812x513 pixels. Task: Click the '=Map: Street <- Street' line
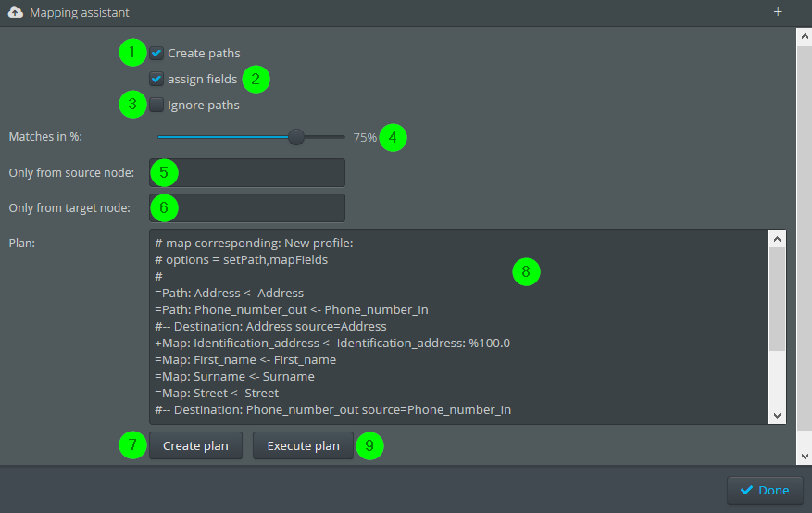[x=217, y=393]
